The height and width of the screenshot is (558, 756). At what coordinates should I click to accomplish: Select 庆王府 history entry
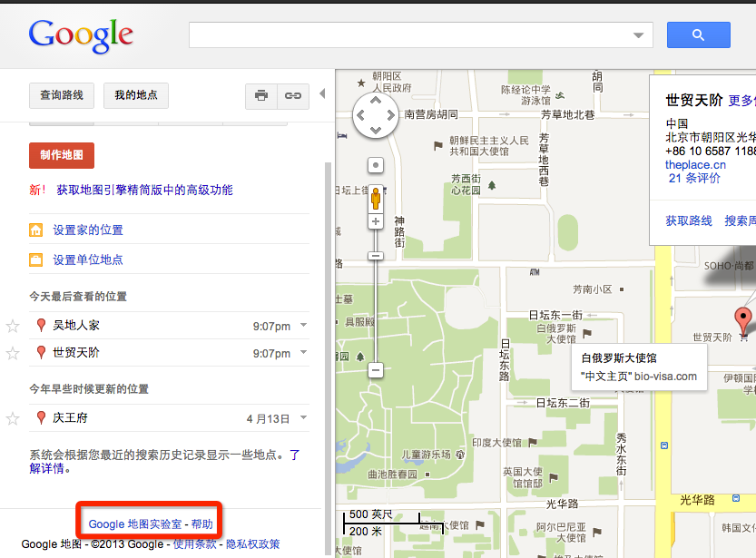[x=71, y=417]
